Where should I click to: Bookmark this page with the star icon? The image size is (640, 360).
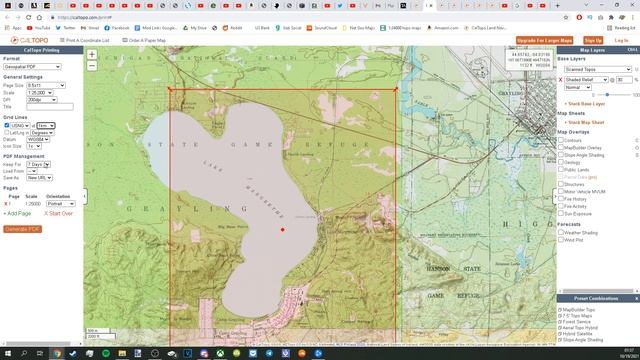tap(566, 18)
